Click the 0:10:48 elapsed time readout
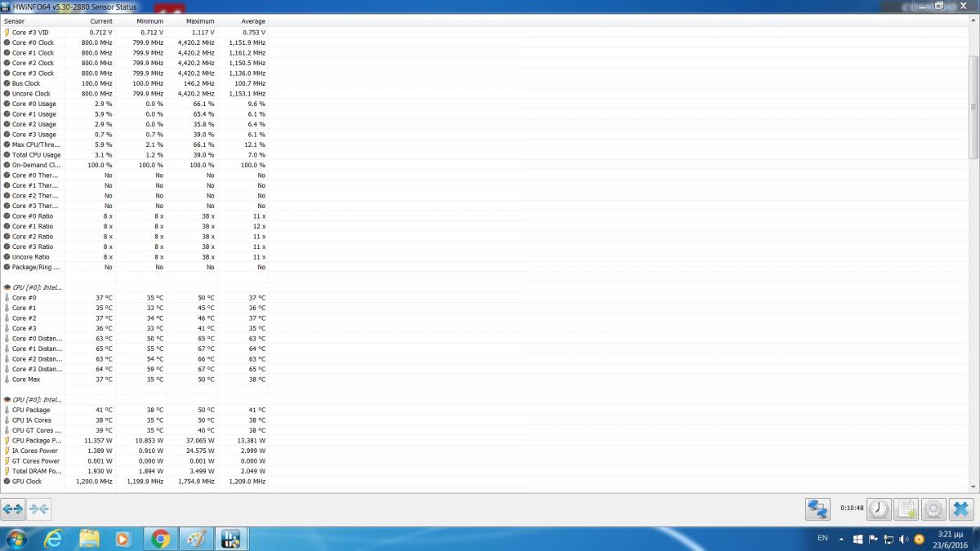Screen dimensions: 980x551 coord(852,509)
